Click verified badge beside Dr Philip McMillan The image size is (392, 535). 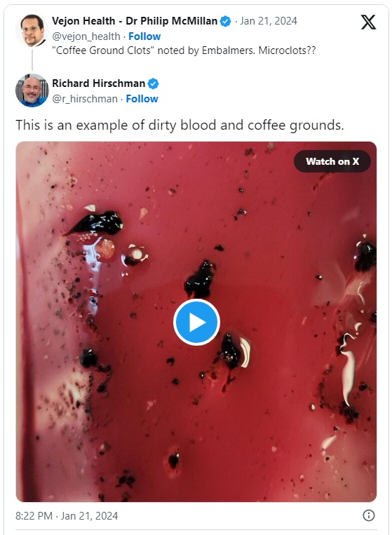[x=225, y=21]
